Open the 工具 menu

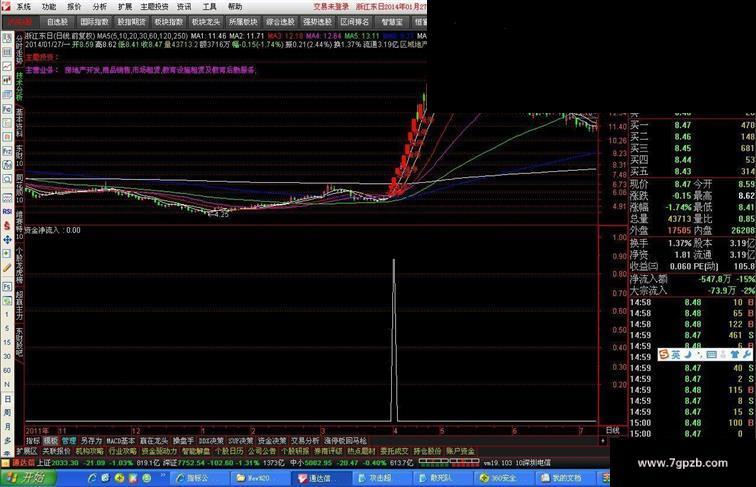pyautogui.click(x=209, y=7)
